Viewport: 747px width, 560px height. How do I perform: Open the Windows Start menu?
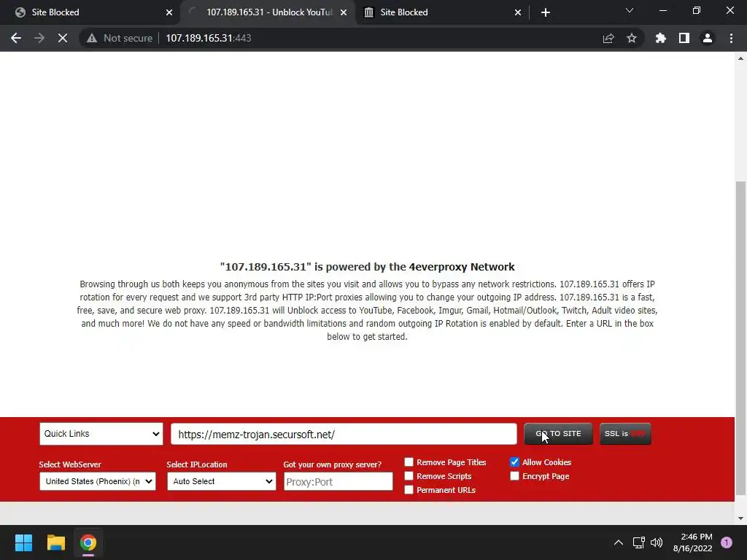pyautogui.click(x=23, y=542)
